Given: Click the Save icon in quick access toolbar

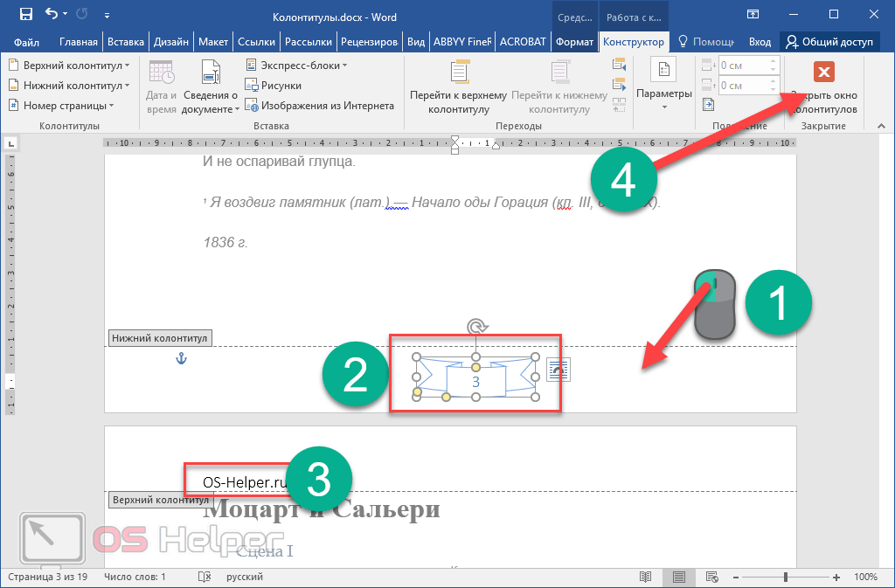Looking at the screenshot, I should tap(25, 14).
